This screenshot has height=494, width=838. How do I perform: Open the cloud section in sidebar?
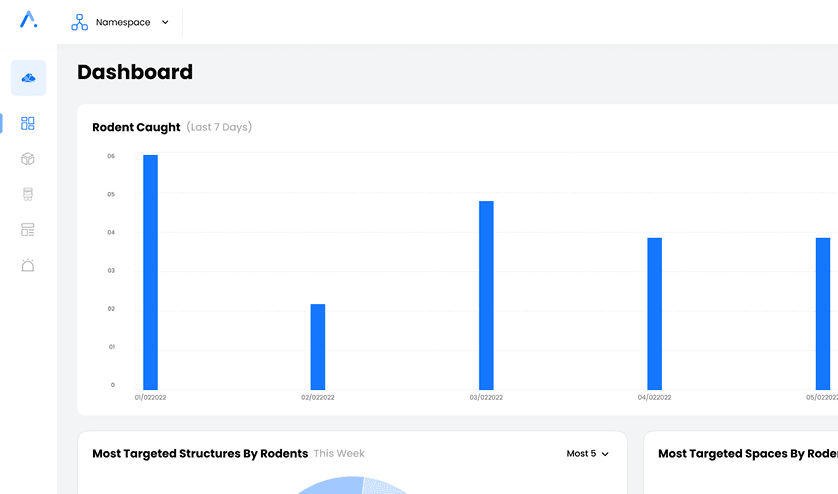click(x=28, y=78)
